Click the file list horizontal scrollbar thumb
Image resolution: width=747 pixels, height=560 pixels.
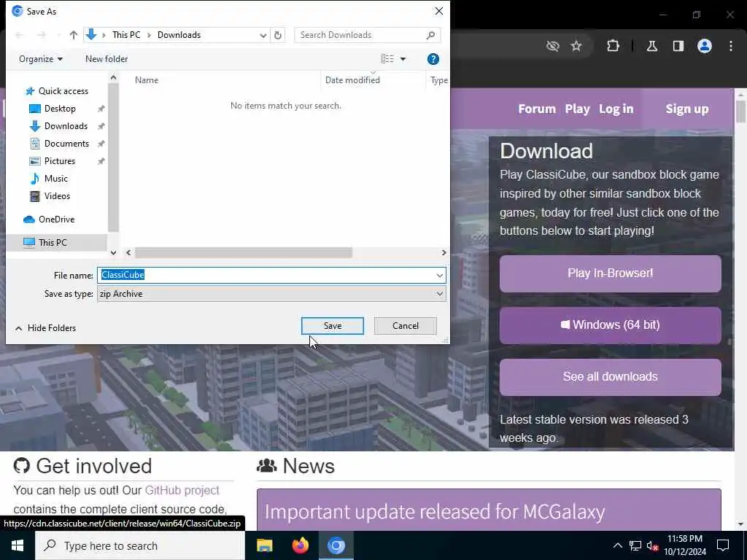(244, 252)
